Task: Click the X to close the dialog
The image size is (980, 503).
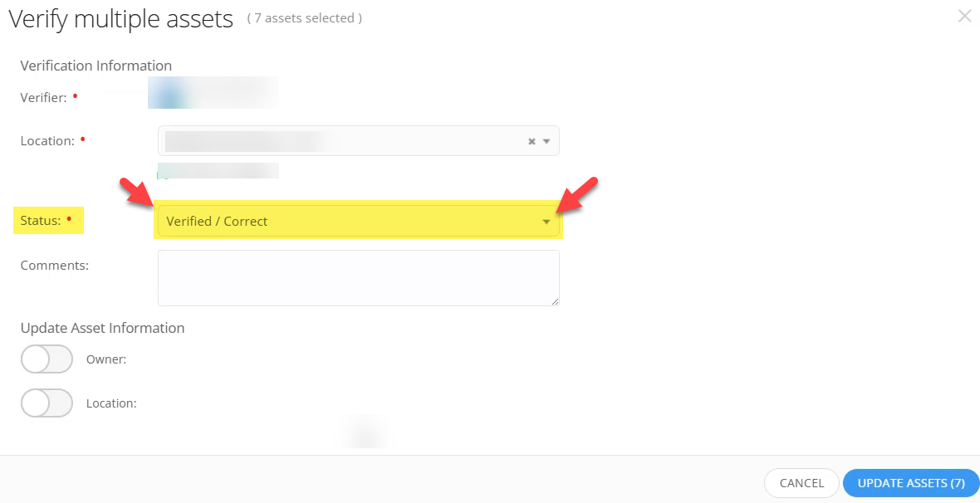Action: pyautogui.click(x=964, y=16)
